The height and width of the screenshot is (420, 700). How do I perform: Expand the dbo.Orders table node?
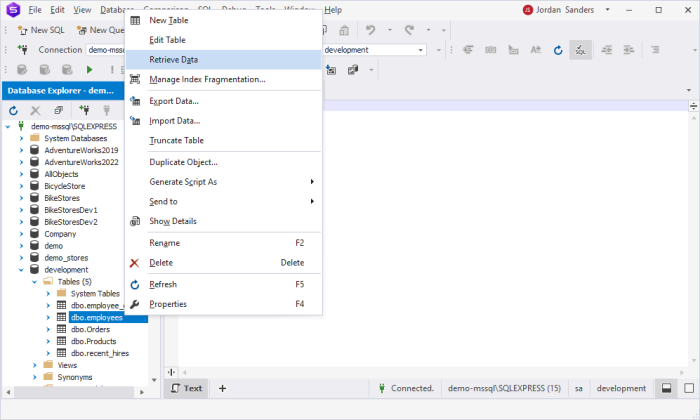click(x=48, y=329)
